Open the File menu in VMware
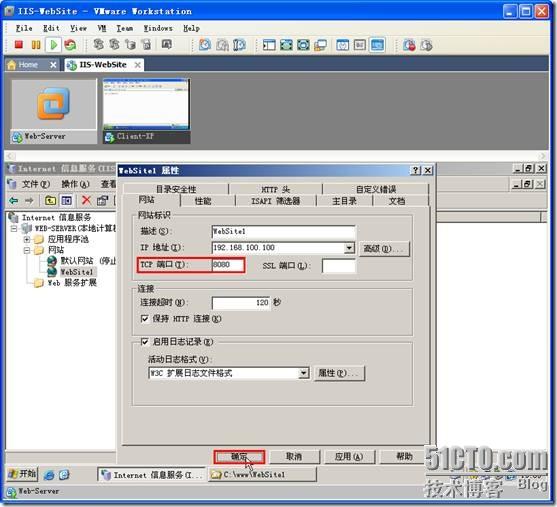 pyautogui.click(x=24, y=28)
